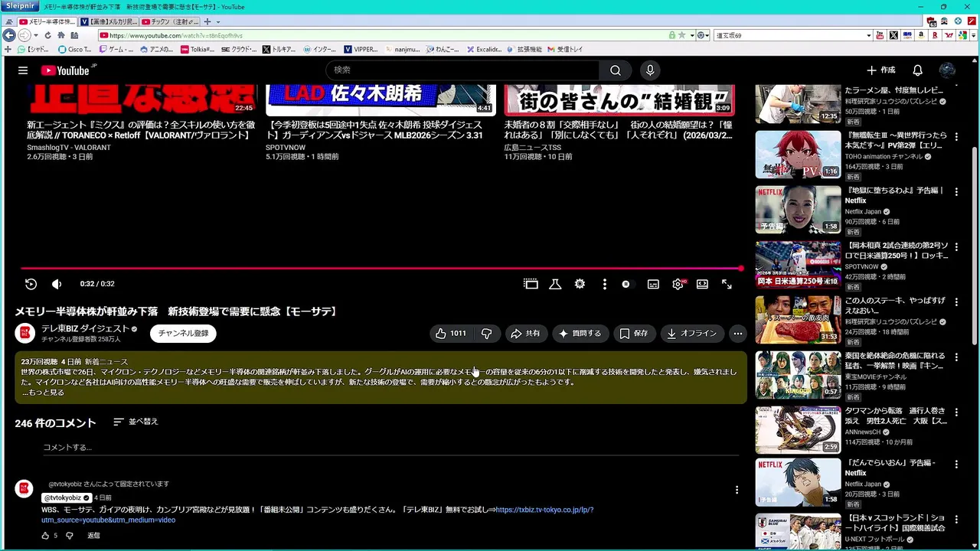Open the player settings gear with HD badge
The height and width of the screenshot is (551, 980).
tap(678, 284)
